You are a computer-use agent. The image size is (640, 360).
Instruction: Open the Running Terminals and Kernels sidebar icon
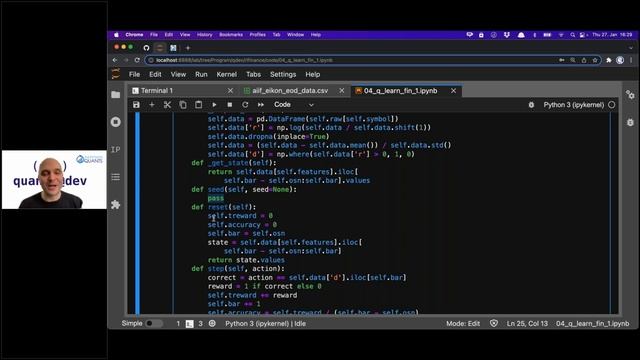pos(116,122)
